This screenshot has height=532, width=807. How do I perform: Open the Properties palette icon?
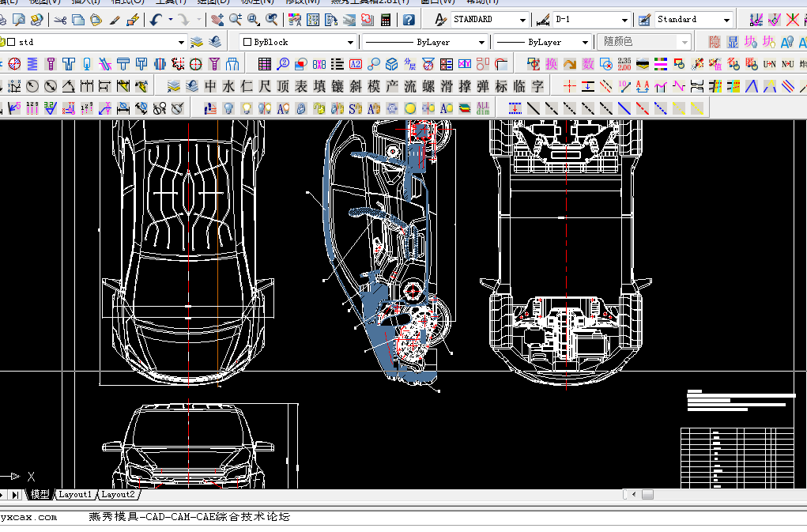click(x=295, y=20)
